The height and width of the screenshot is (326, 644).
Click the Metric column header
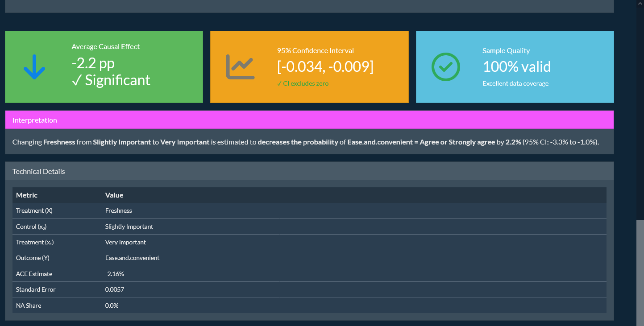coord(27,195)
